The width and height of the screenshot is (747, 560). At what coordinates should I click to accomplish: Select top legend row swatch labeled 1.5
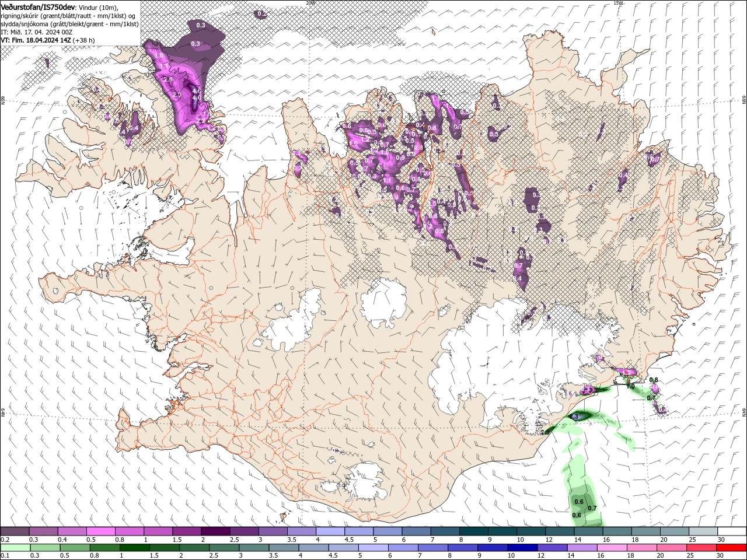pyautogui.click(x=187, y=531)
